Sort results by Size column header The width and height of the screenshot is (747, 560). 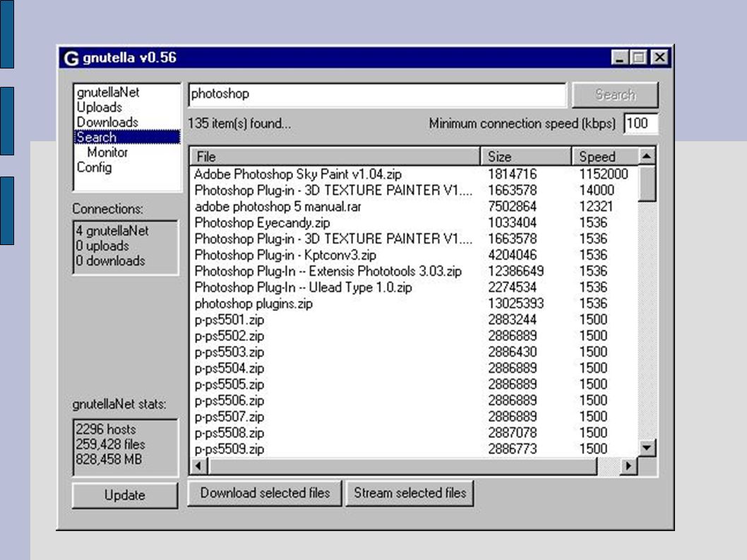pos(527,156)
